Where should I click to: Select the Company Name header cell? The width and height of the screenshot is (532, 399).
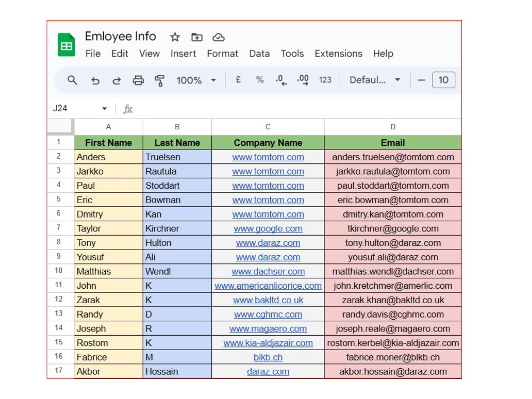[268, 143]
